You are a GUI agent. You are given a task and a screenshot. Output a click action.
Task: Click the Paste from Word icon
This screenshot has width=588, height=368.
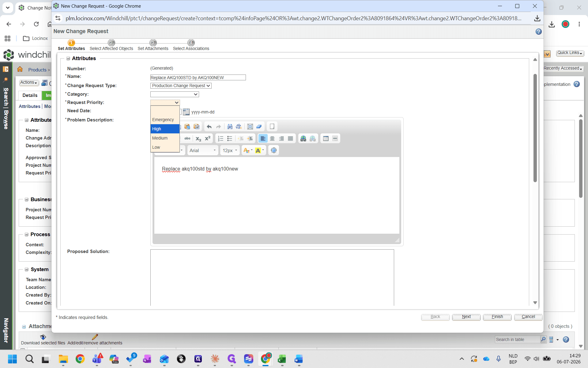point(197,127)
